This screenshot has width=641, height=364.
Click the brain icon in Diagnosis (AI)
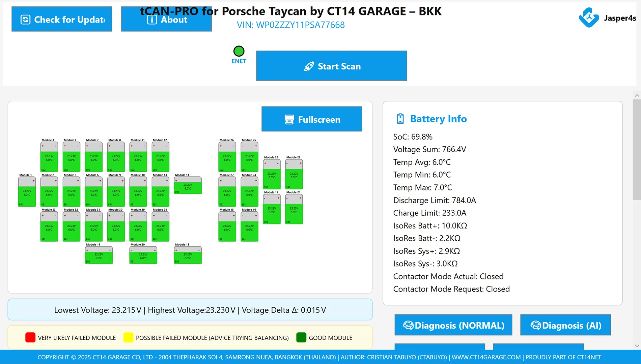536,325
